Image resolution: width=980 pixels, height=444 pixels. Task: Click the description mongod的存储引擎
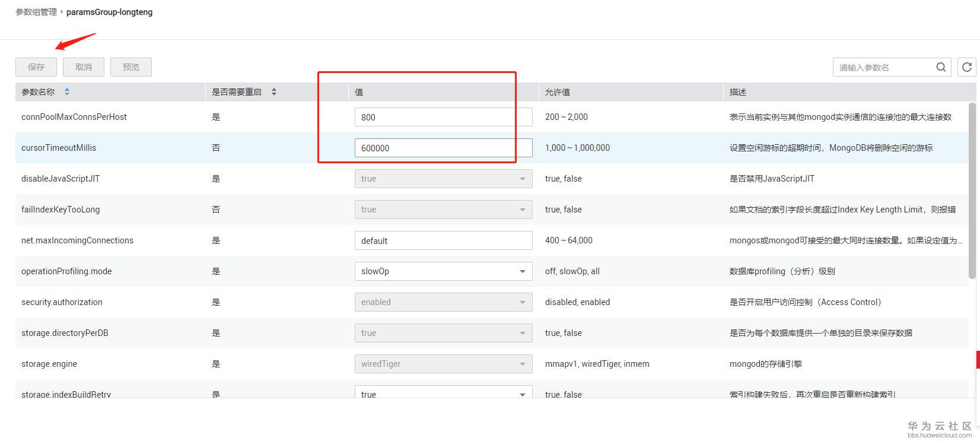pyautogui.click(x=766, y=364)
